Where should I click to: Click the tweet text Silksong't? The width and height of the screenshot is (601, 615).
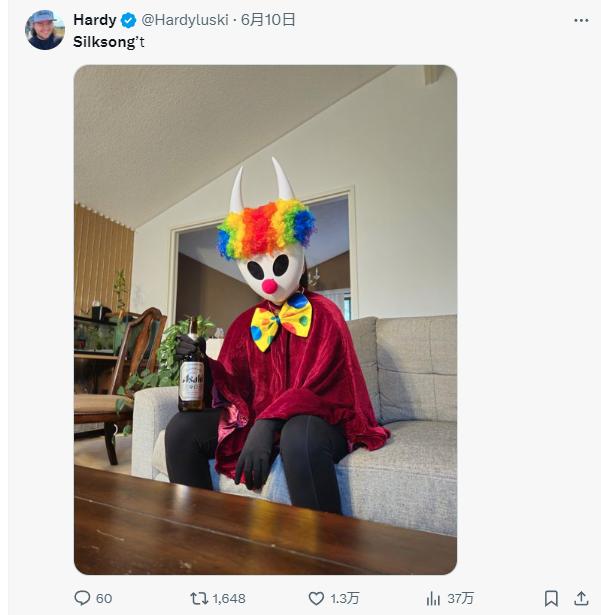tap(109, 42)
